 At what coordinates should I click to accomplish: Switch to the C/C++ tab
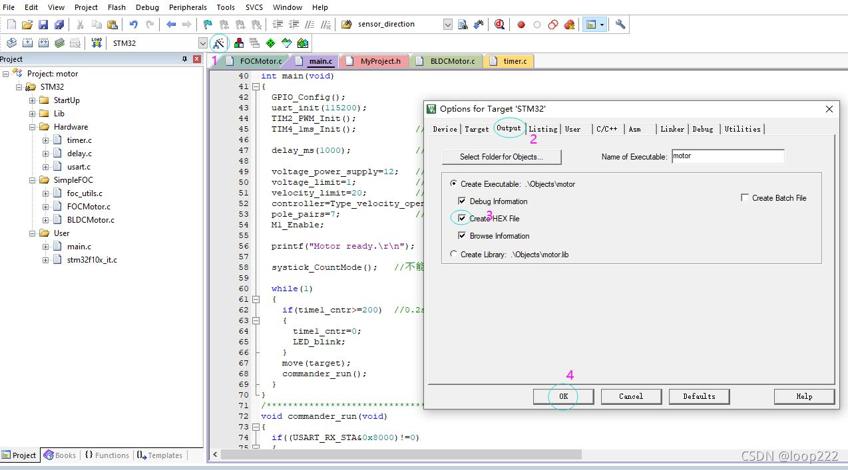click(607, 129)
